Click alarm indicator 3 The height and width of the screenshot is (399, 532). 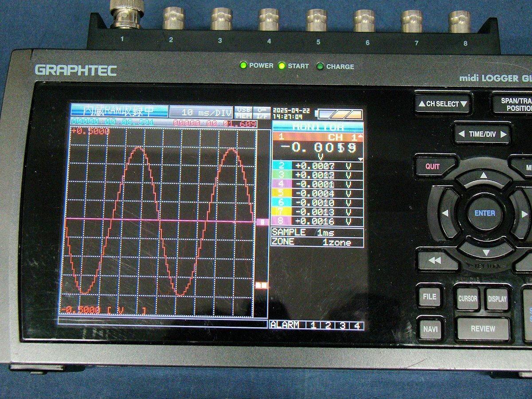coord(342,325)
